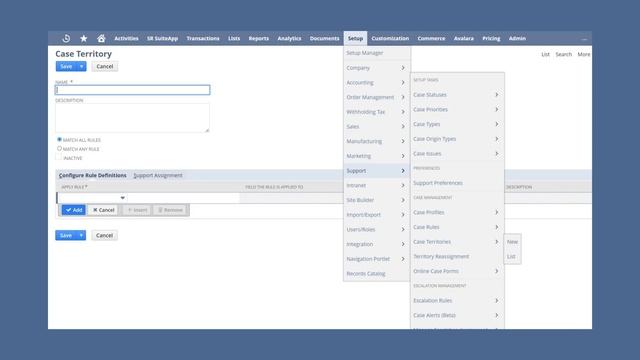
Task: Select the Match Any Rule radio button
Action: [59, 149]
